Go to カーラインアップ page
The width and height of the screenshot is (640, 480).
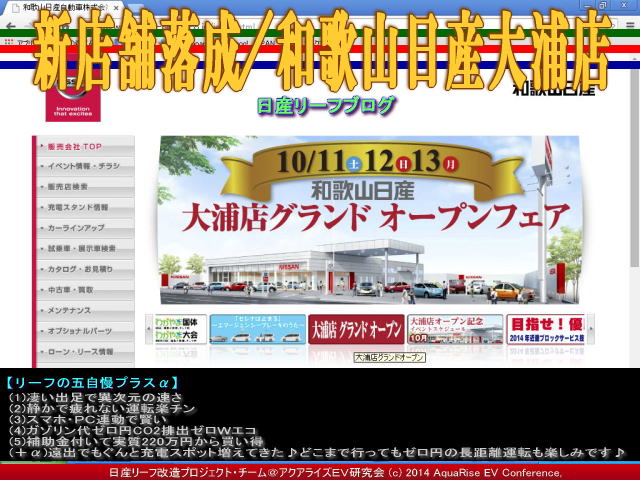click(85, 228)
